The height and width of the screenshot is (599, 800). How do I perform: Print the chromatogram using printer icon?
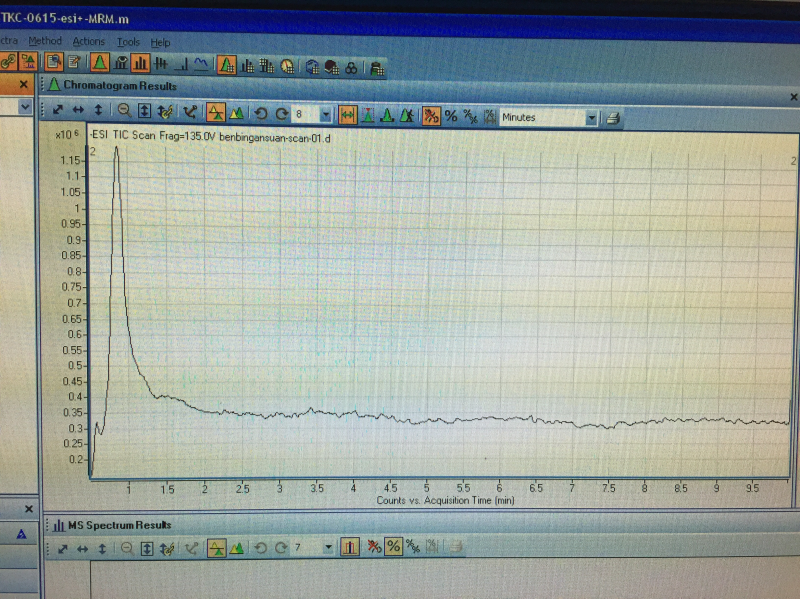pyautogui.click(x=613, y=119)
